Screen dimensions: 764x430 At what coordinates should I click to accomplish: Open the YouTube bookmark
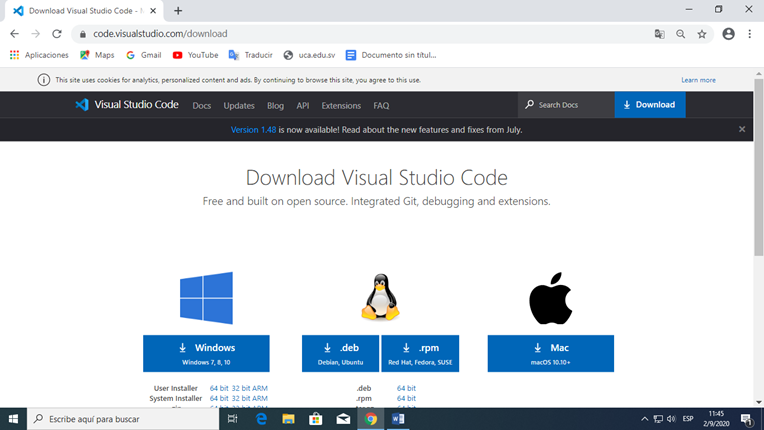(195, 55)
